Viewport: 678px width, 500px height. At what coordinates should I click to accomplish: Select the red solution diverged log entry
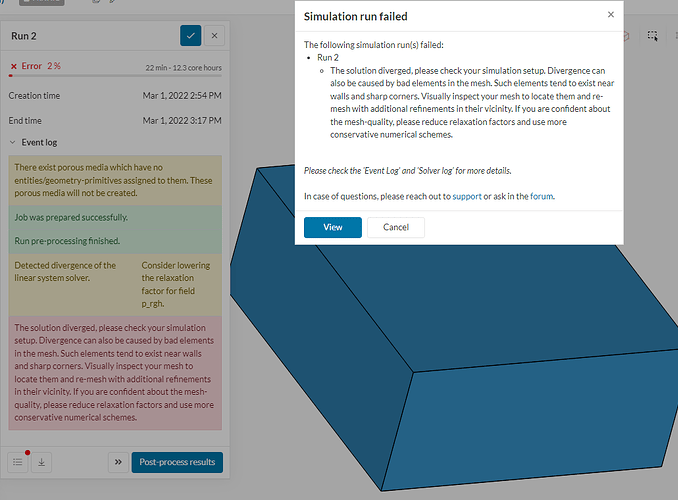(x=116, y=372)
